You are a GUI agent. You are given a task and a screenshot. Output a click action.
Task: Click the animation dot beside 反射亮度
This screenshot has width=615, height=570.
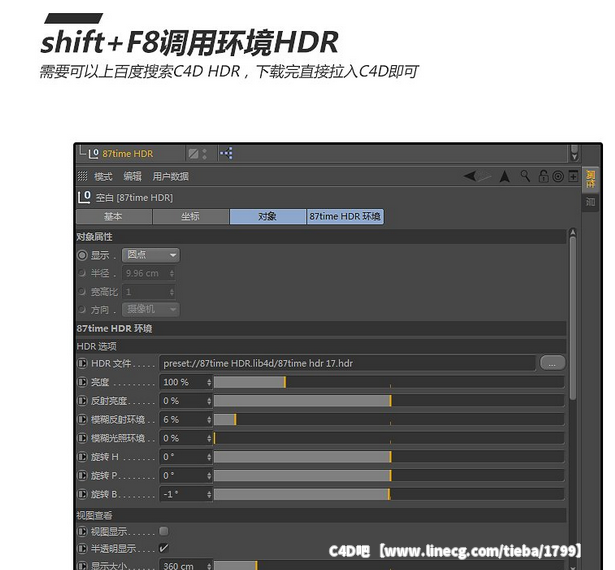pyautogui.click(x=82, y=401)
